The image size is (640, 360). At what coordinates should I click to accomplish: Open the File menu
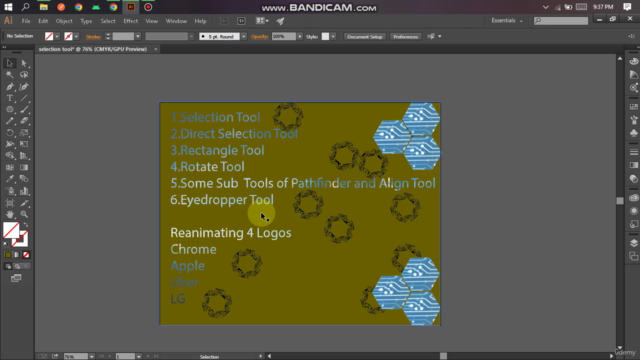click(26, 21)
